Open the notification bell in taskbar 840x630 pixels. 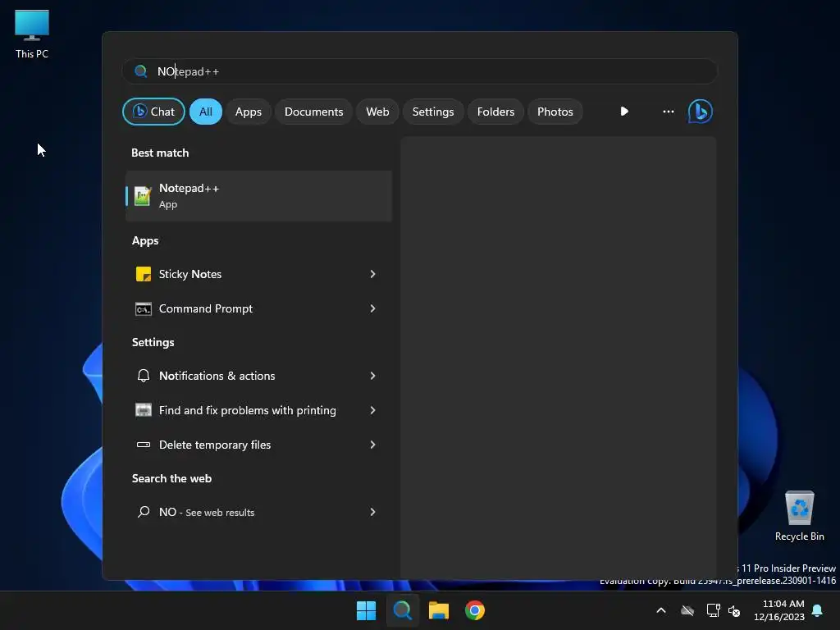[x=818, y=610]
